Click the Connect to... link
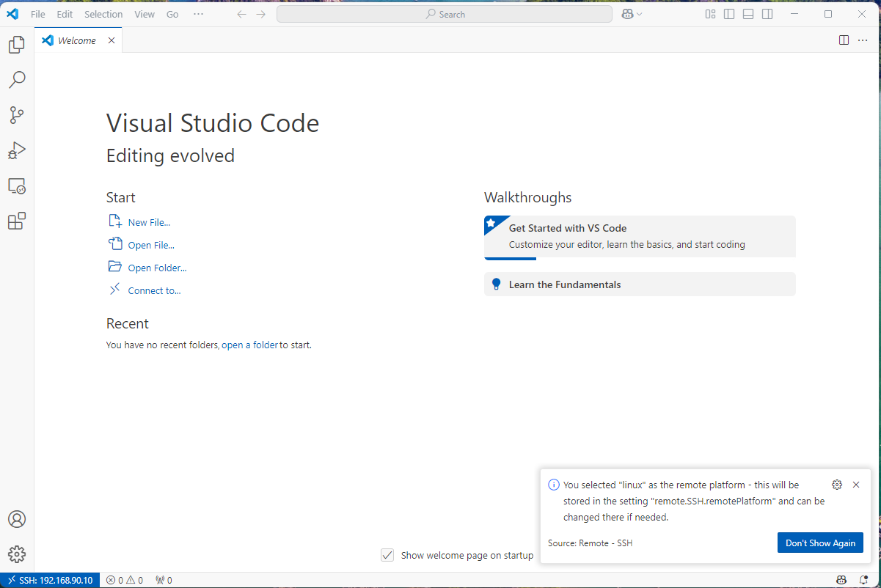Image resolution: width=881 pixels, height=588 pixels. pos(154,290)
